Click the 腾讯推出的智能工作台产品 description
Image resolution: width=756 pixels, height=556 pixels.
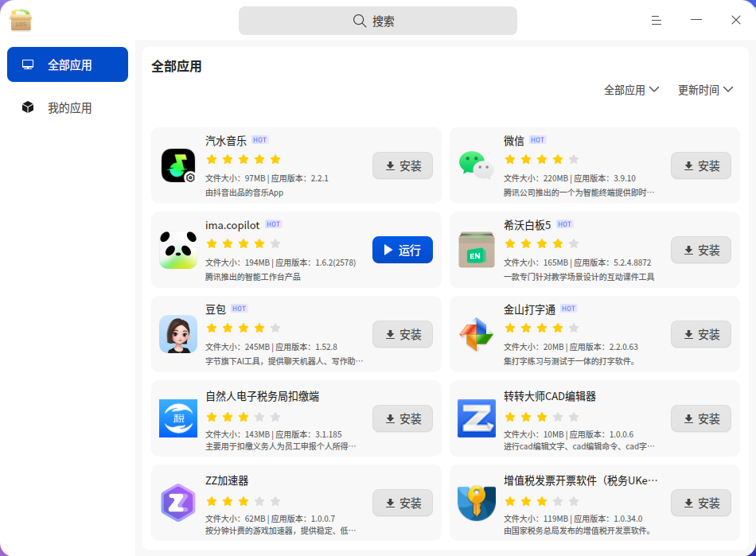[252, 277]
